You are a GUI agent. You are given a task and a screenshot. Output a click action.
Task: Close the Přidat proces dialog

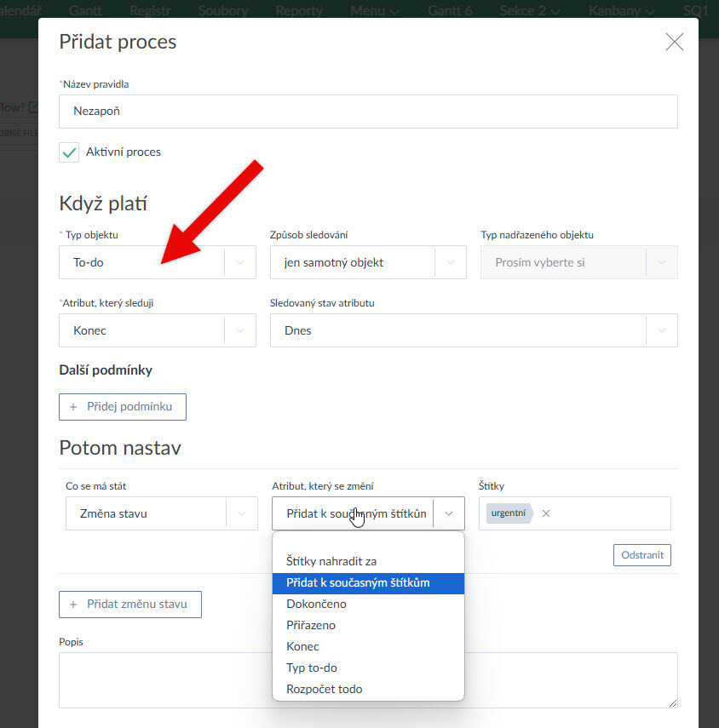[674, 42]
